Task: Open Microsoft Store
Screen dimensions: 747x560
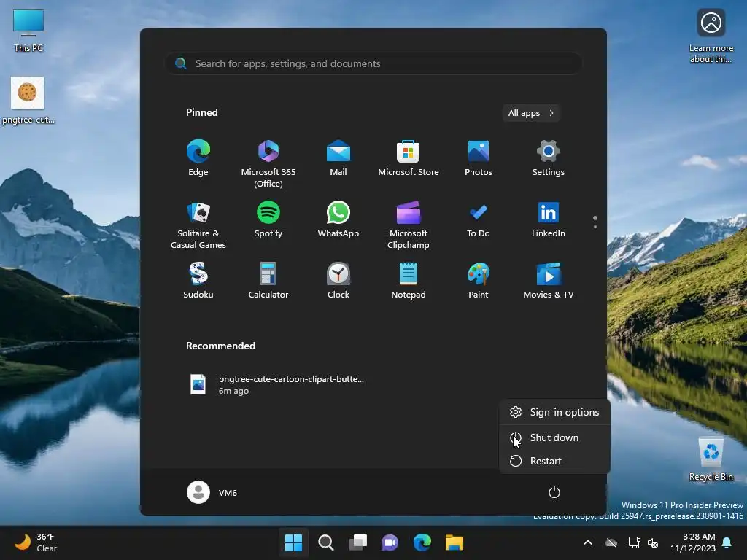Action: coord(409,158)
